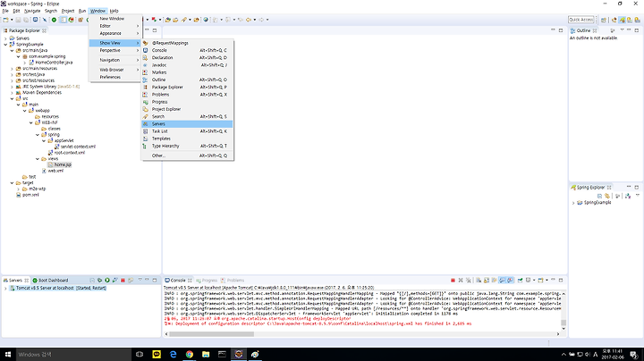This screenshot has height=361, width=644.
Task: Start the server in debug mode
Action: [x=100, y=281]
